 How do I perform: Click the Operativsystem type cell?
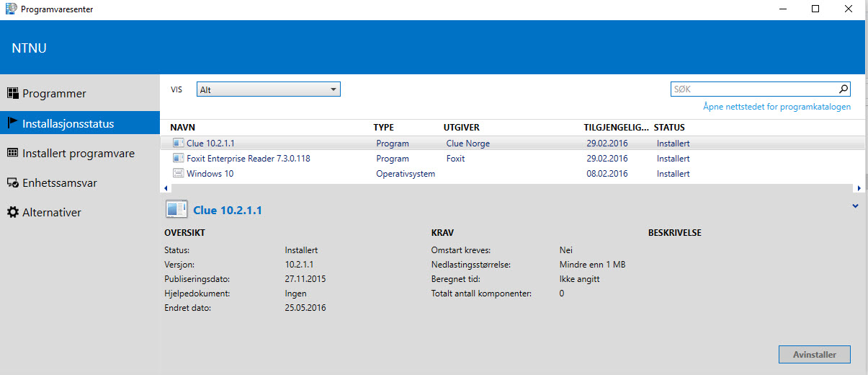[406, 174]
